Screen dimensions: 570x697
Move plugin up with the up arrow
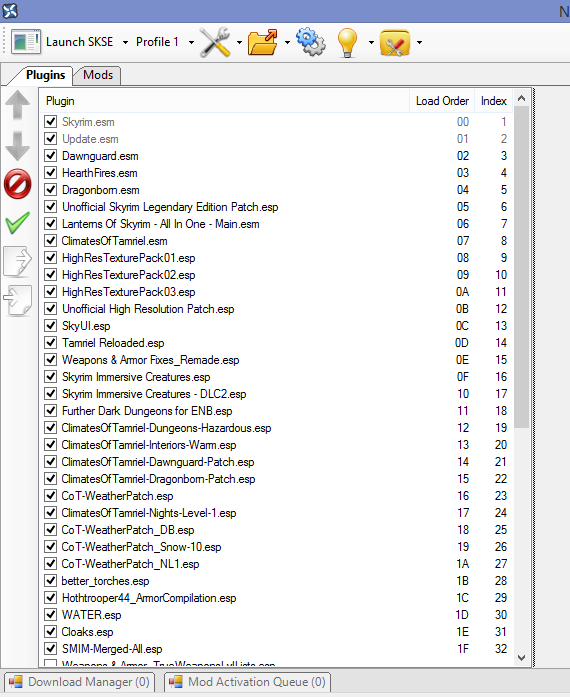pos(18,105)
